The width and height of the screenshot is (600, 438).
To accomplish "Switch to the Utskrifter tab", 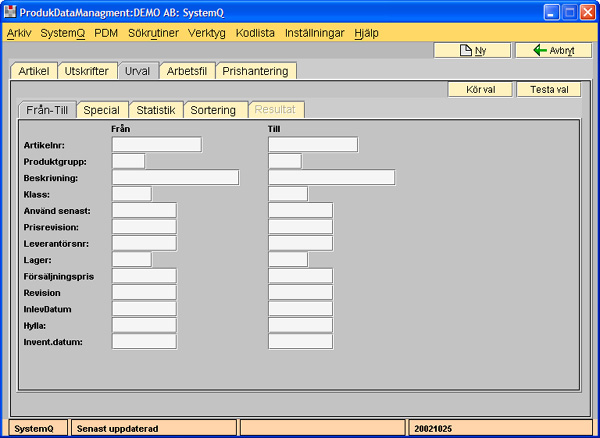I will click(x=87, y=71).
